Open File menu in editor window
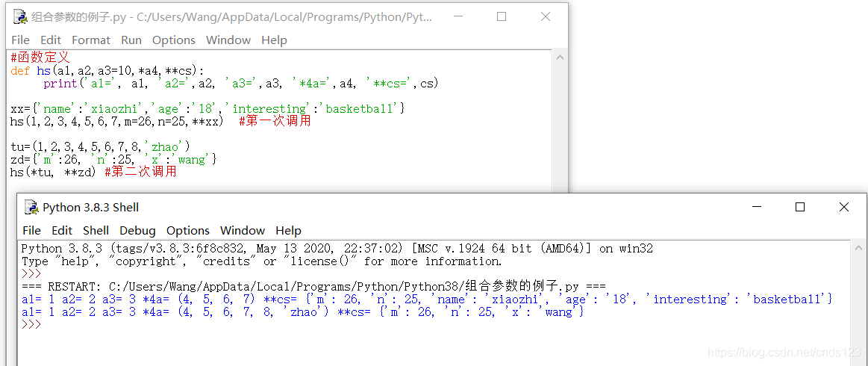868x366 pixels. 20,40
